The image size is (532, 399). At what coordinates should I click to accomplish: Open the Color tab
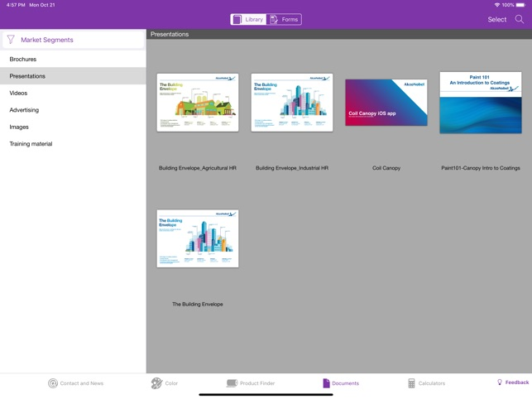tap(165, 383)
